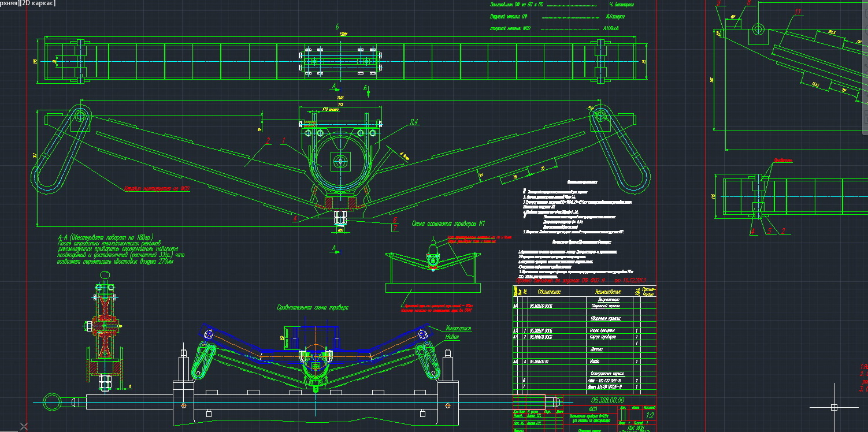The image size is (868, 432).
Task: Select the 'Обозначение' column header
Action: 549,292
